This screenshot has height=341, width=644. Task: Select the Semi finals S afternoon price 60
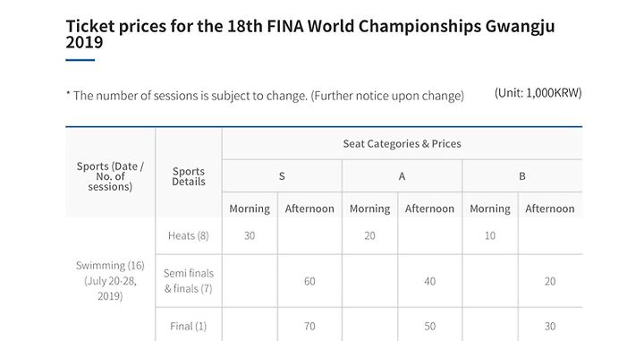[x=309, y=281]
